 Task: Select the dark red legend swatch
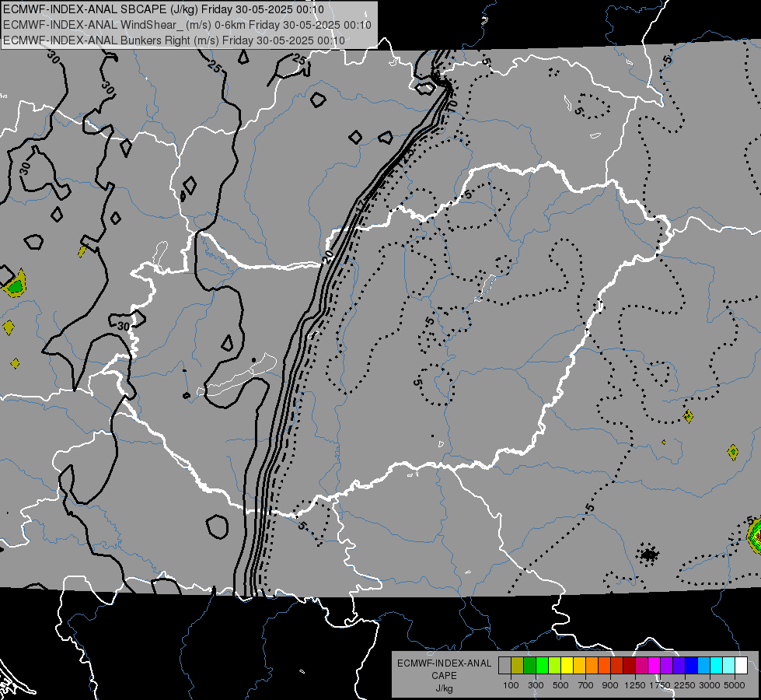pos(629,665)
